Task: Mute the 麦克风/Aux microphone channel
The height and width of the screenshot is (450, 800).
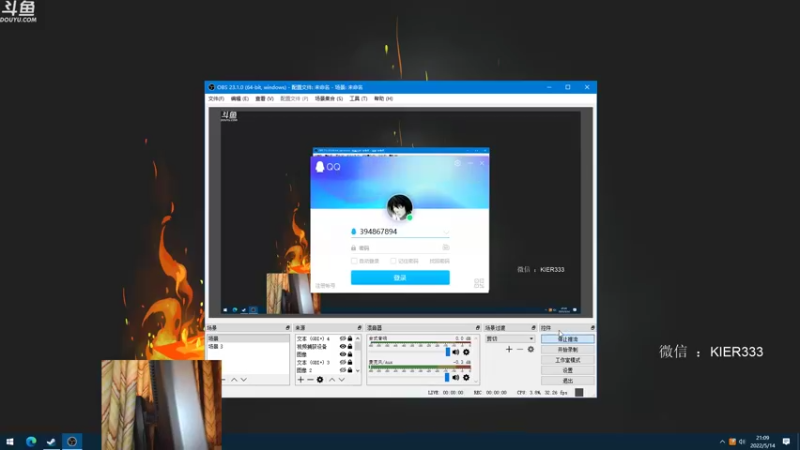Action: coord(456,378)
